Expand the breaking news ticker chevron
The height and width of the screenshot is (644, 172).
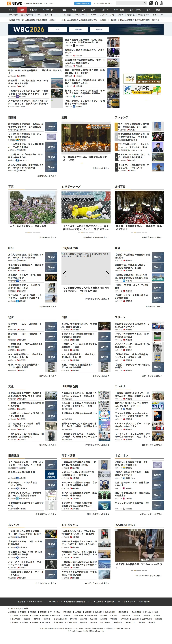coord(162,20)
